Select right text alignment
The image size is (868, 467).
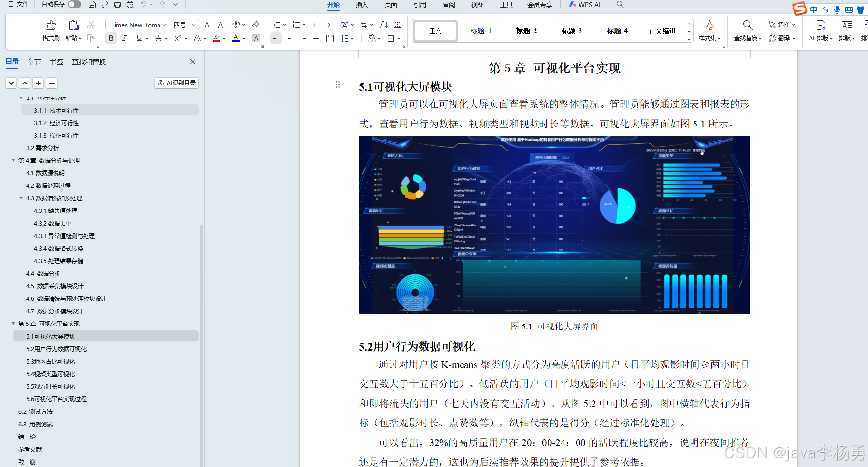[x=303, y=38]
